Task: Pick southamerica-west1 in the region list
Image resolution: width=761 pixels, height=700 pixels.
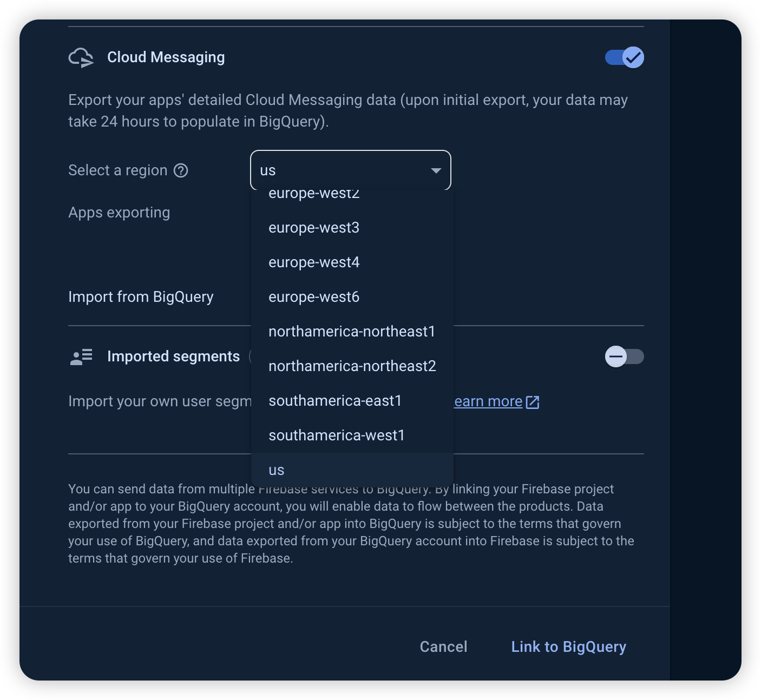Action: pyautogui.click(x=352, y=435)
